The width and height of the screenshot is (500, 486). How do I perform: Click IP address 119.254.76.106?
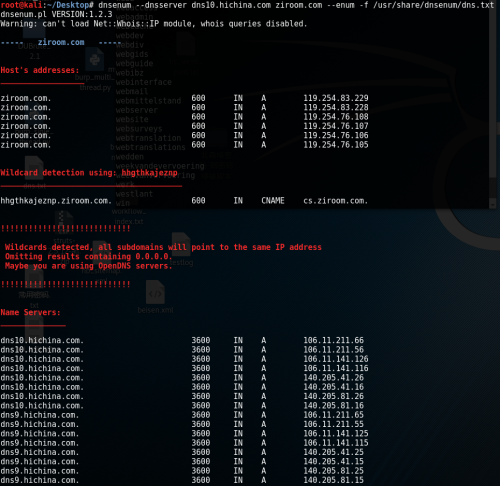click(x=336, y=135)
